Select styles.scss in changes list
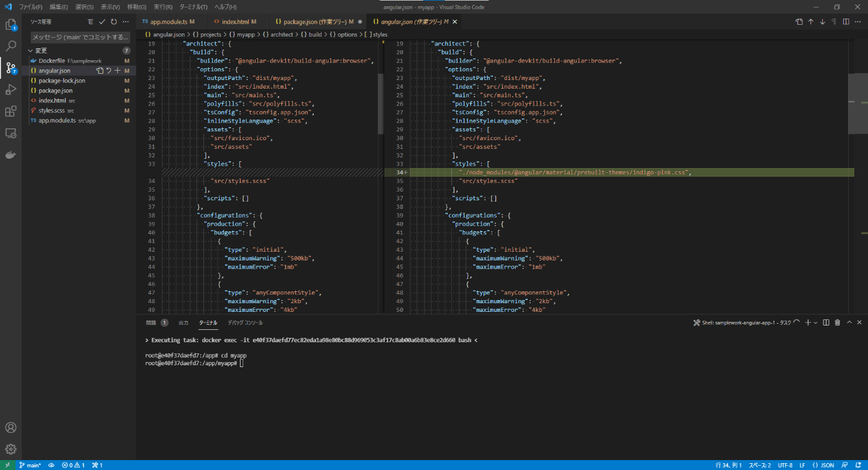The image size is (868, 470). (x=79, y=110)
